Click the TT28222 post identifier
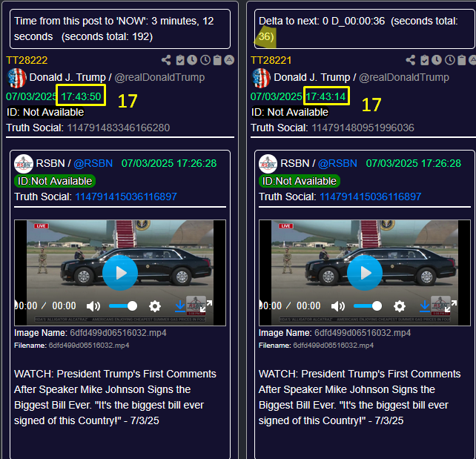Image resolution: width=476 pixels, height=459 pixels. click(27, 60)
